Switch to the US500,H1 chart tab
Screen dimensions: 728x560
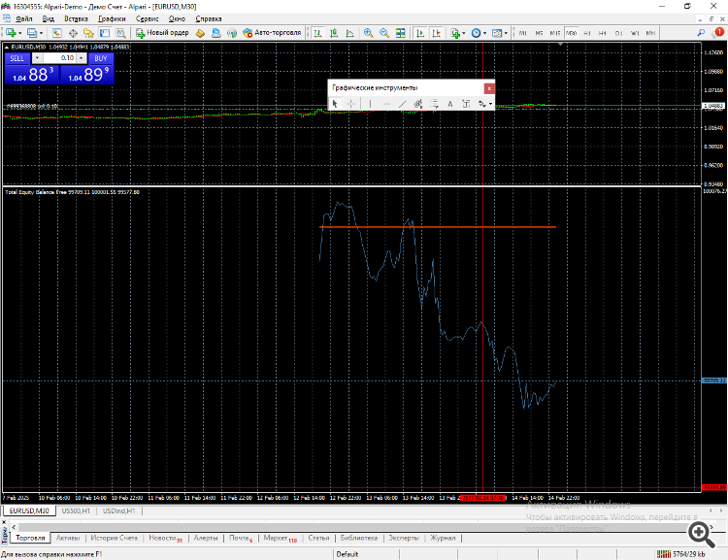(76, 511)
